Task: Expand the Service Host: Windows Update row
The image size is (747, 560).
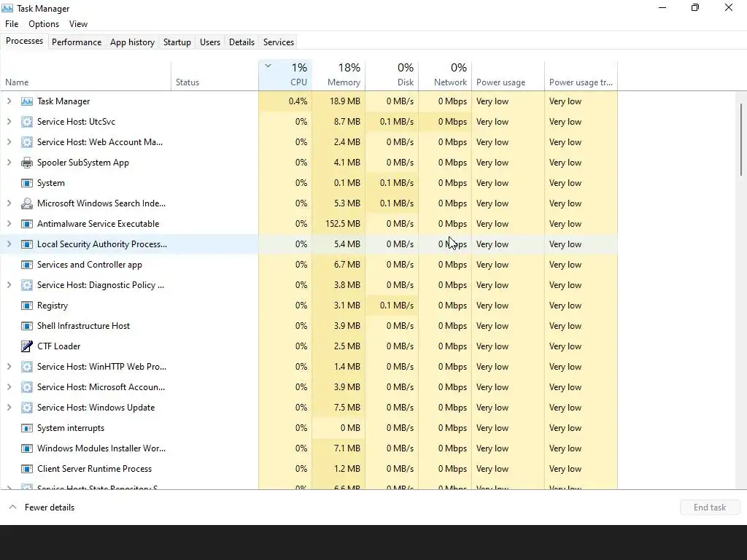Action: 9,408
